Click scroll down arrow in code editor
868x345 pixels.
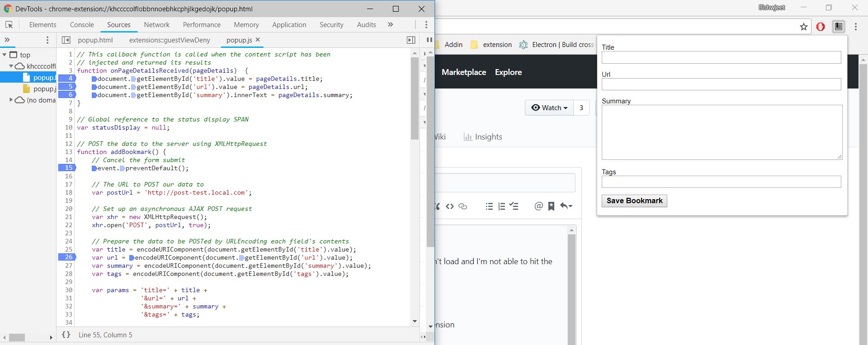click(415, 322)
